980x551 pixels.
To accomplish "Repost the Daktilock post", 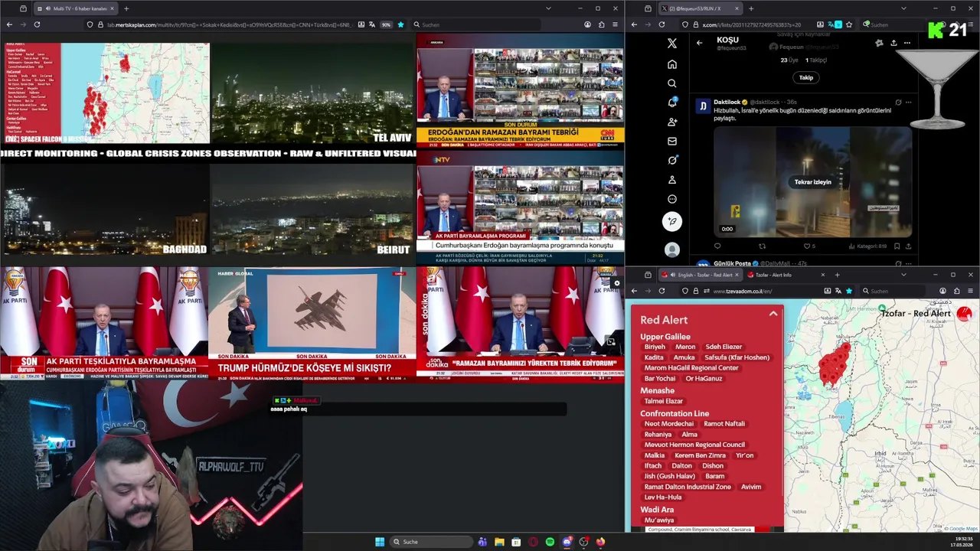I will 762,246.
